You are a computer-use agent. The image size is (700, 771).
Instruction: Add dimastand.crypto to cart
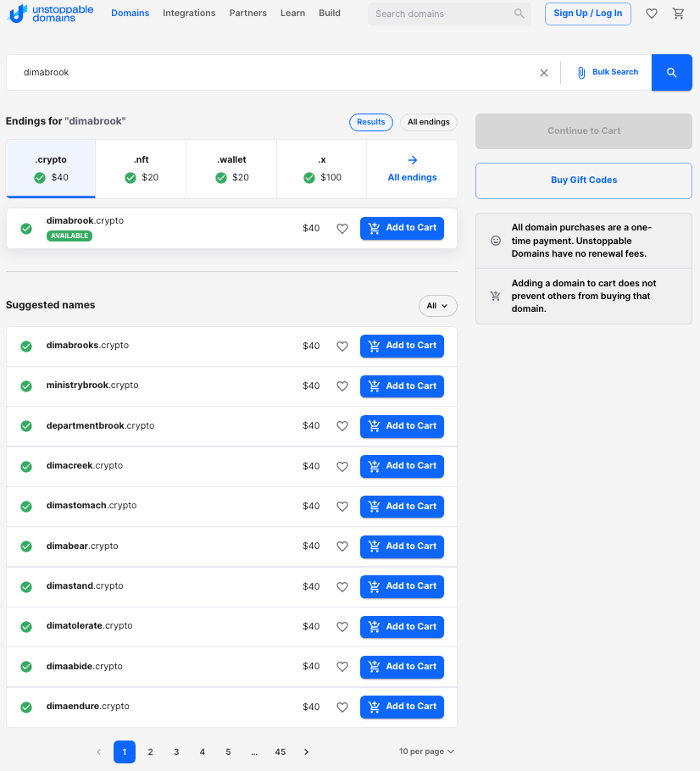point(402,586)
